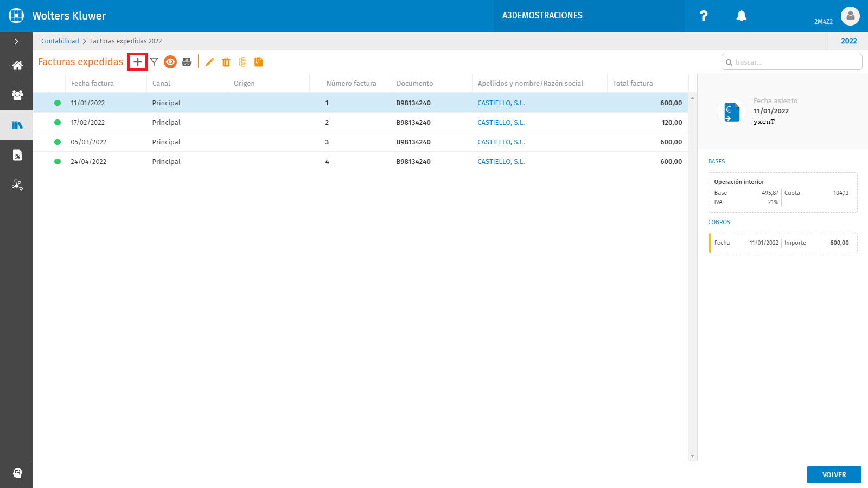Open the 2022 year selector
Image resolution: width=868 pixels, height=488 pixels.
(848, 41)
